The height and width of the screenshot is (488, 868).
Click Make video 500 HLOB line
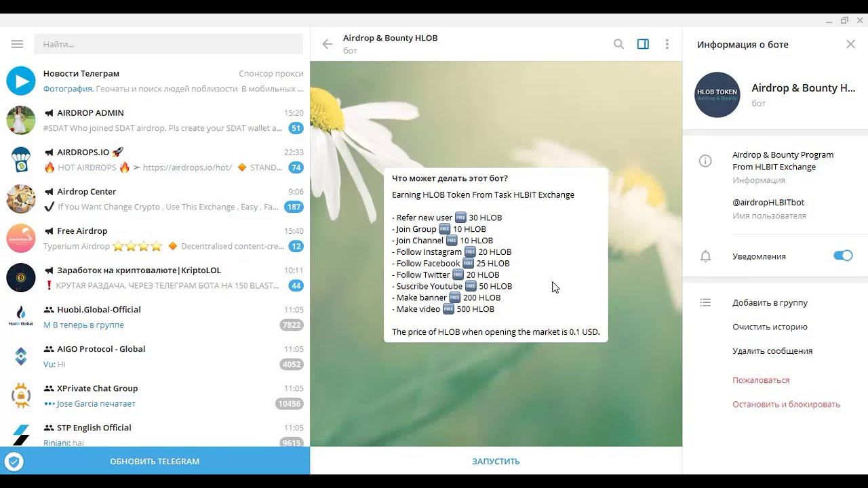coord(443,309)
